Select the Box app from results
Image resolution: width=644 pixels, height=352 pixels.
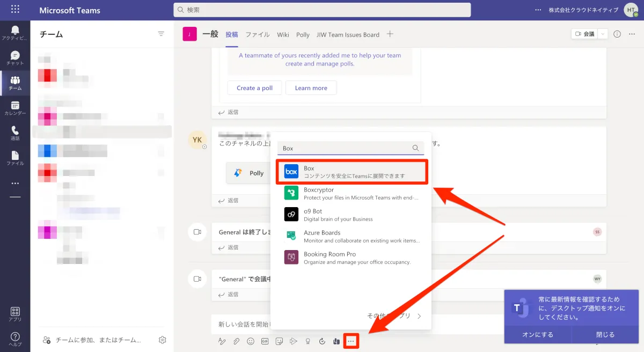click(x=351, y=172)
